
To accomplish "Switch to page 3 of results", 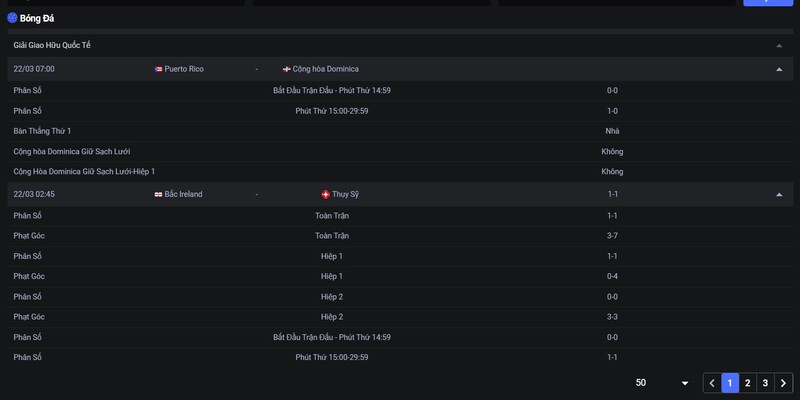I will (766, 383).
